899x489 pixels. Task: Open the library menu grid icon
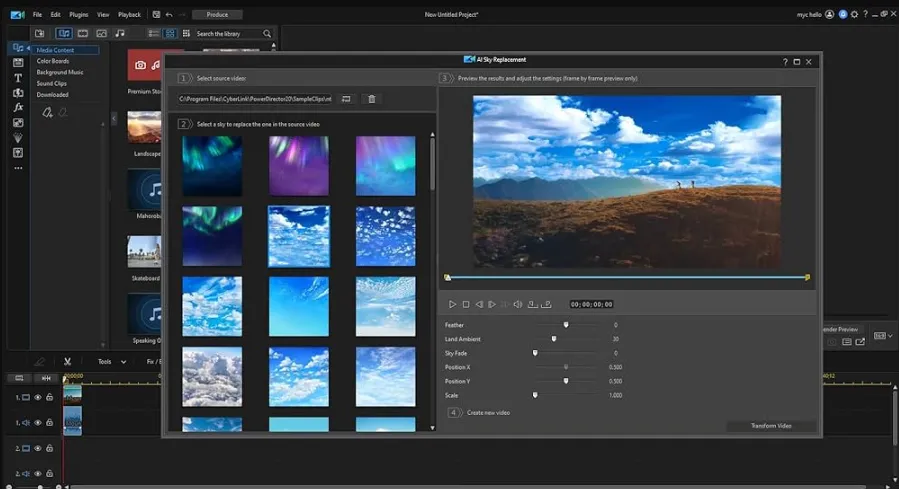pyautogui.click(x=186, y=34)
